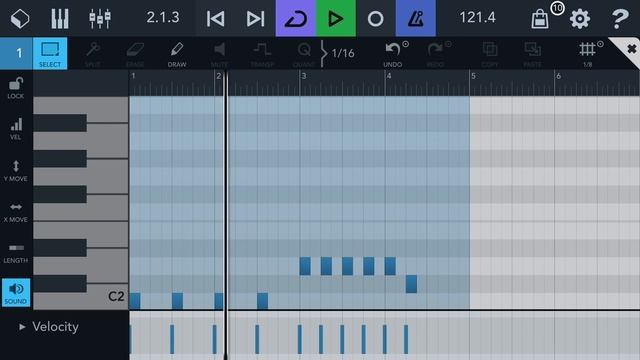640x360 pixels.
Task: Adjust velocity bar of last note
Action: point(406,339)
